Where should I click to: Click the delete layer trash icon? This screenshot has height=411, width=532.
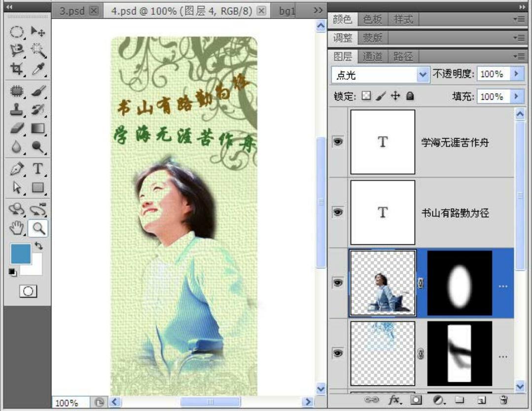click(x=503, y=400)
